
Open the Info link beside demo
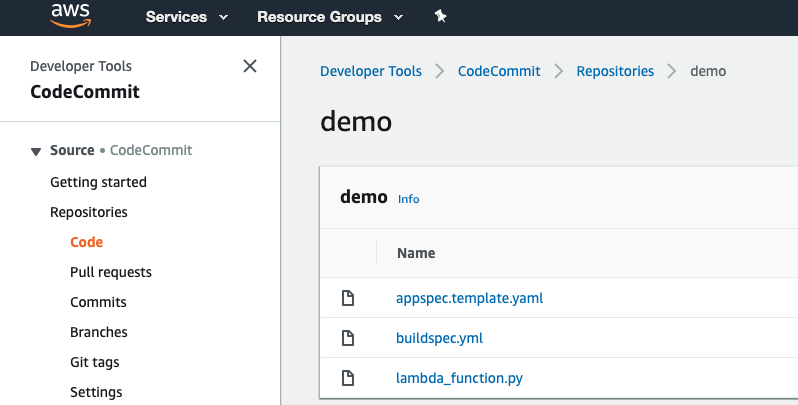(x=409, y=199)
